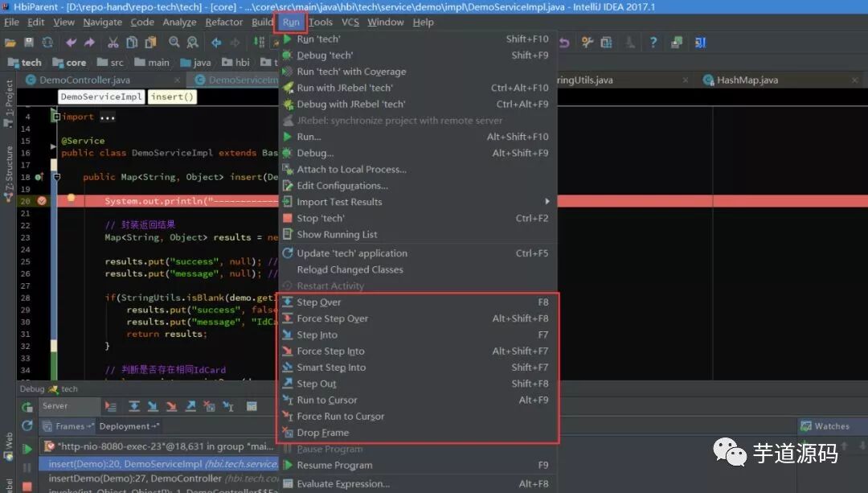This screenshot has width=868, height=493.
Task: Click Step Over icon in Debug toolbar
Action: [x=134, y=407]
